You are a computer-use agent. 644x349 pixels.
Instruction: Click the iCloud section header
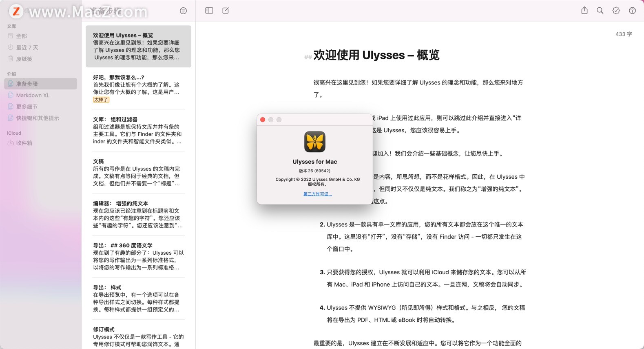pos(14,133)
